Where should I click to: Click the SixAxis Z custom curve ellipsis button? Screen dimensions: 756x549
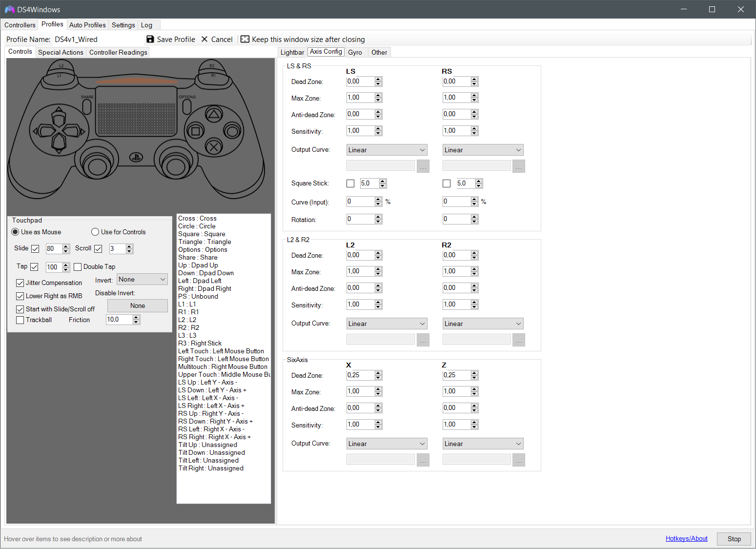[519, 460]
